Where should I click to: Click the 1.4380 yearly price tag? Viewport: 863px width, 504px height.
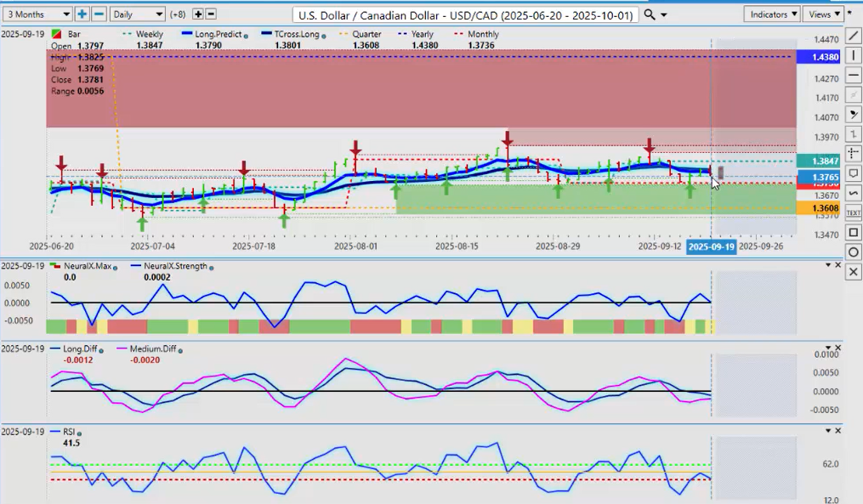[819, 57]
